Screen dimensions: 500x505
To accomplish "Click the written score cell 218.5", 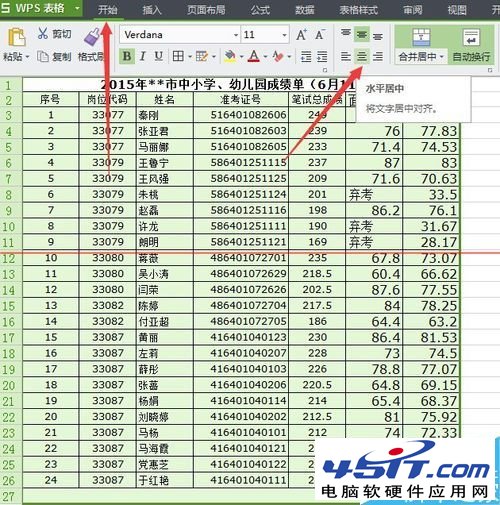I will point(317,274).
